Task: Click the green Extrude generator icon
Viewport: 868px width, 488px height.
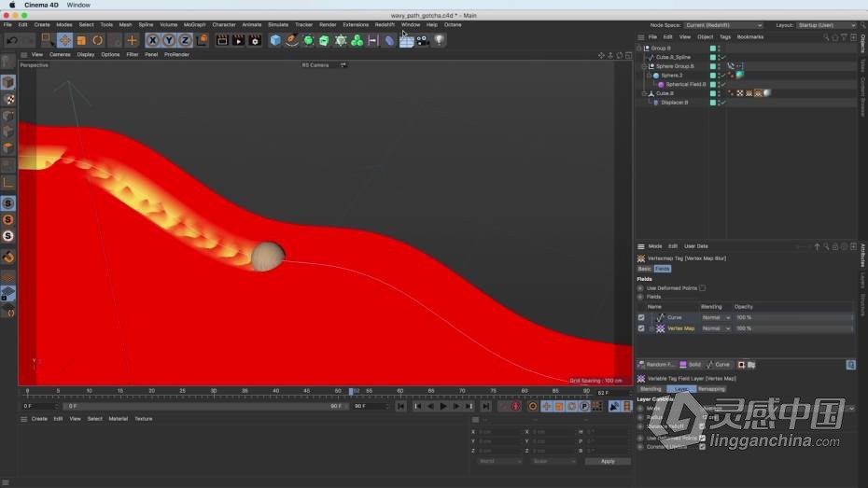Action: 325,40
